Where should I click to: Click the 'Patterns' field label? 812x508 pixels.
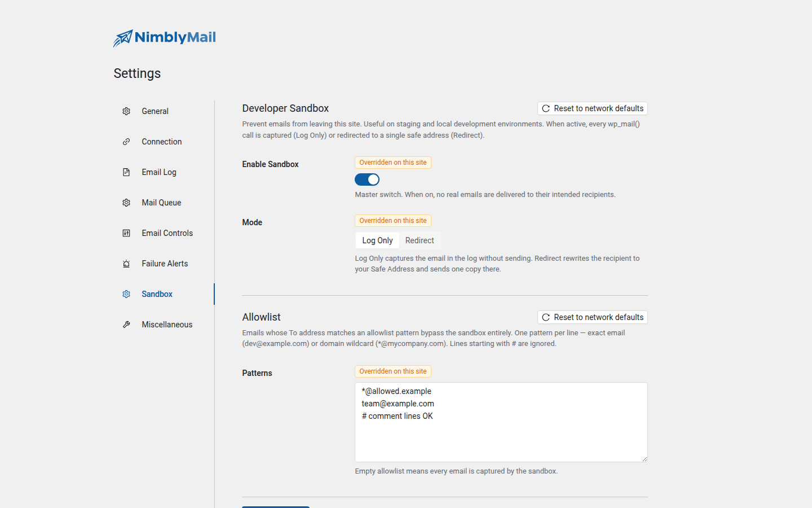(257, 373)
